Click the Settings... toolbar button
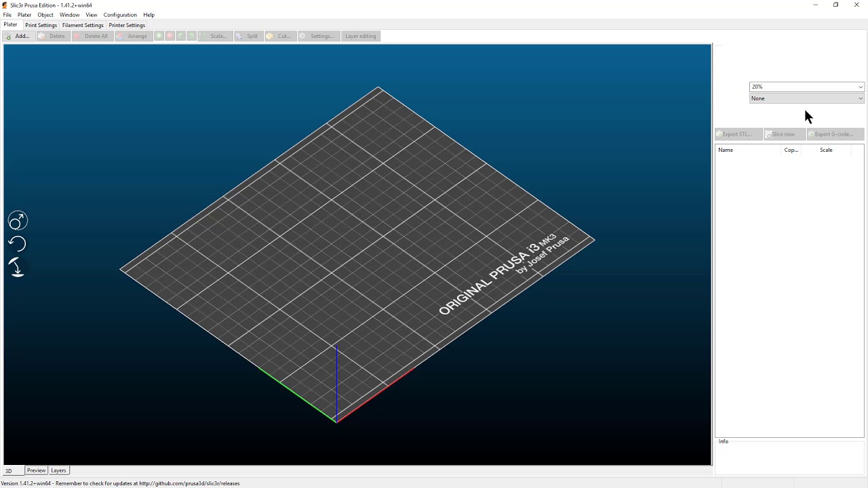The height and width of the screenshot is (488, 868). click(x=317, y=36)
